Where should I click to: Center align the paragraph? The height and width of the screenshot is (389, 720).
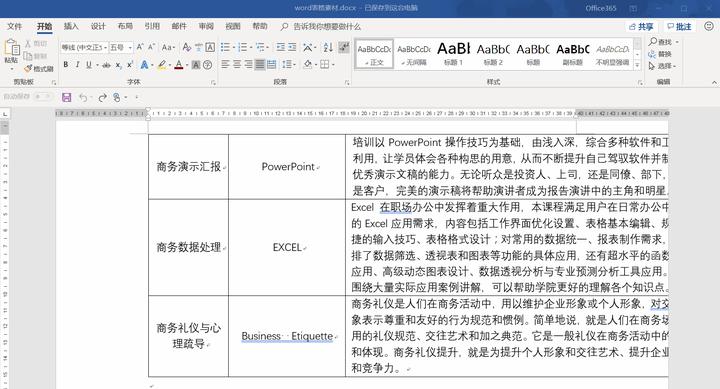pos(236,64)
